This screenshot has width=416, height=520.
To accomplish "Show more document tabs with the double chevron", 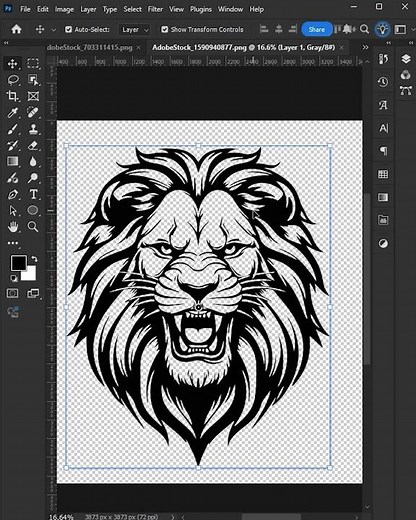I will 365,47.
